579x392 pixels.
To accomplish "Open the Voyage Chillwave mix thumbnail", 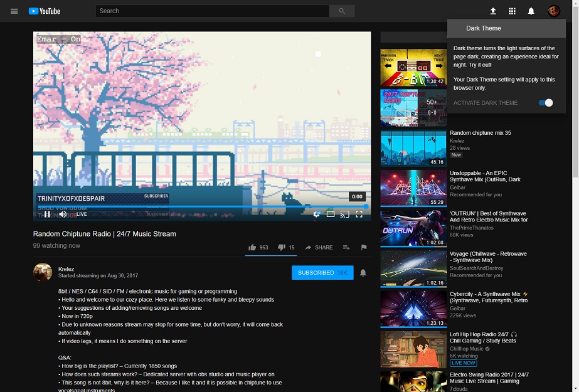I will [x=413, y=268].
